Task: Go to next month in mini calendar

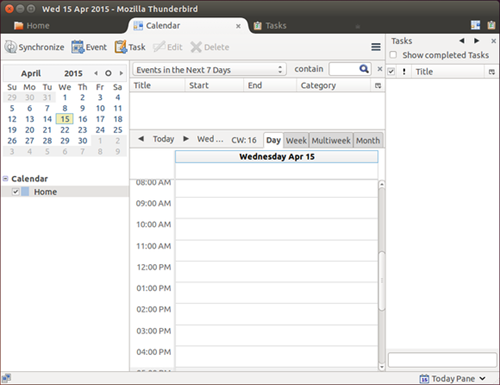Action: point(121,73)
